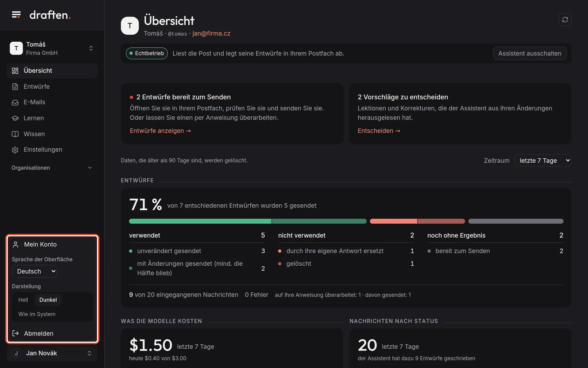
Task: Open Entwürfe via its document icon
Action: click(x=15, y=87)
